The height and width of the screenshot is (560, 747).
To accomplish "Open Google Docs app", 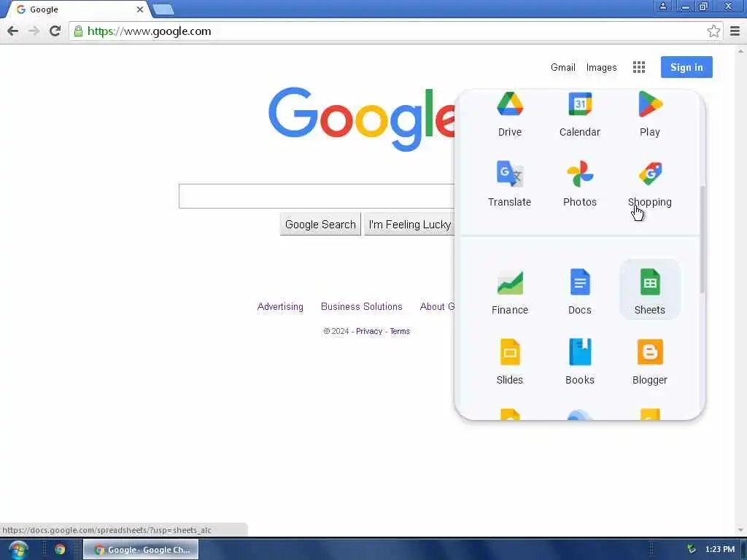I will 580,290.
